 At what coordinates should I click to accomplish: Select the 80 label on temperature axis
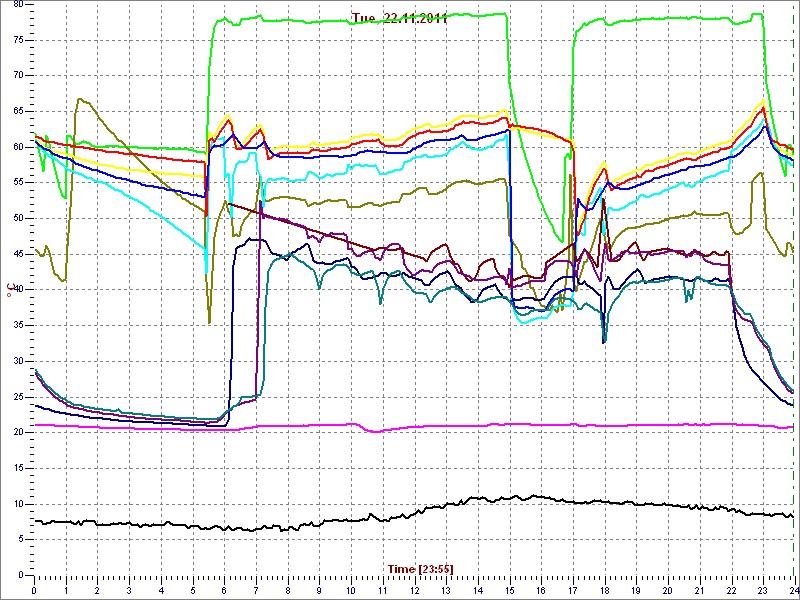[x=18, y=4]
